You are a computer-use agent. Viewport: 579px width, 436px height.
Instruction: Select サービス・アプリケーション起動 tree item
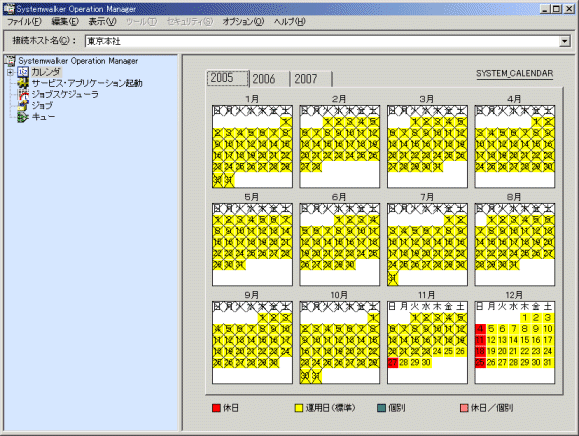click(x=87, y=83)
